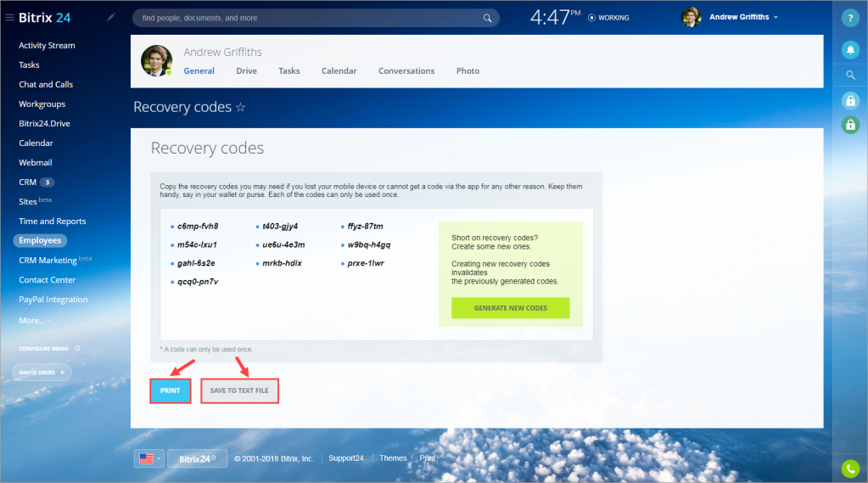Open Tasks in left menu
This screenshot has width=868, height=483.
tap(29, 65)
